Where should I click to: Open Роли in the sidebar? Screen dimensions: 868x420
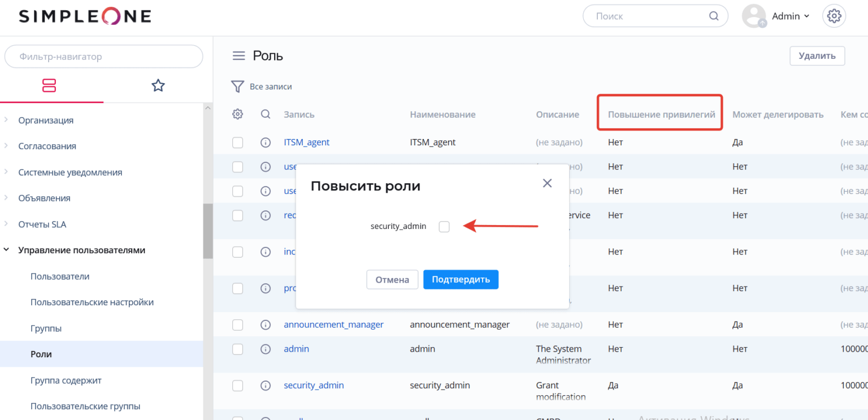tap(41, 354)
